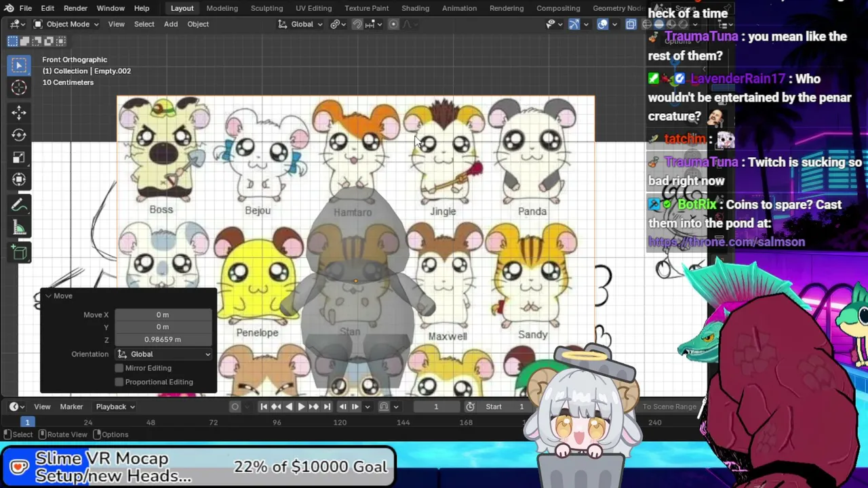Jump to the timeline end frame

(x=327, y=407)
